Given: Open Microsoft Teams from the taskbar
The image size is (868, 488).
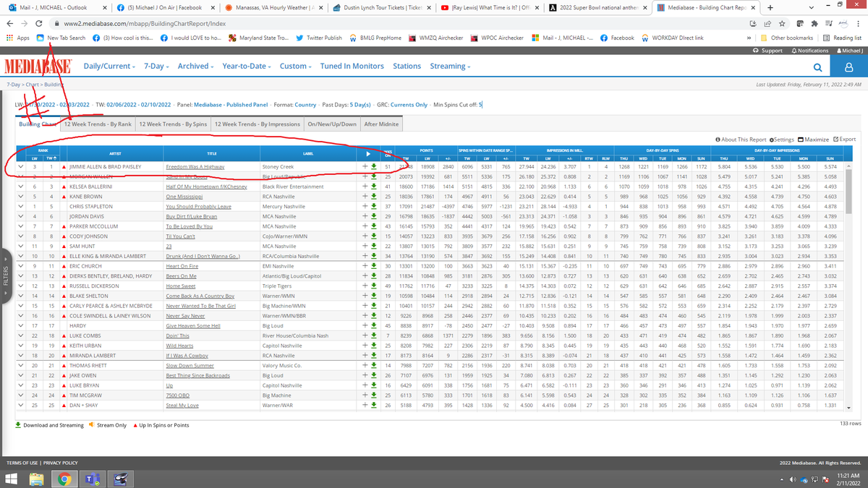Looking at the screenshot, I should pyautogui.click(x=93, y=478).
